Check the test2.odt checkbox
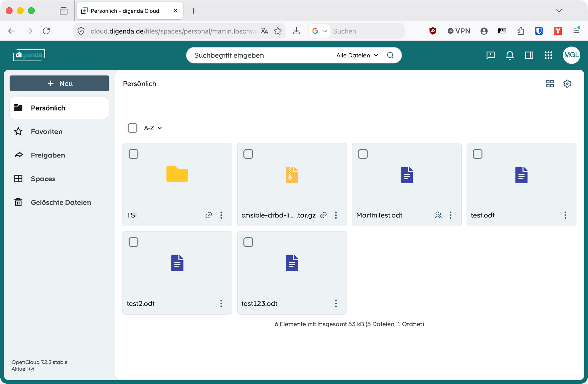Screen dimensions: 588x384 pyautogui.click(x=133, y=242)
